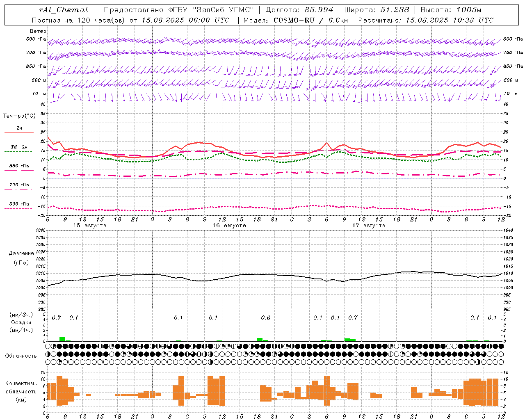The height and width of the screenshot is (420, 525).
Task: Click the longitude value Долгота: 85.994
Action: pos(299,10)
